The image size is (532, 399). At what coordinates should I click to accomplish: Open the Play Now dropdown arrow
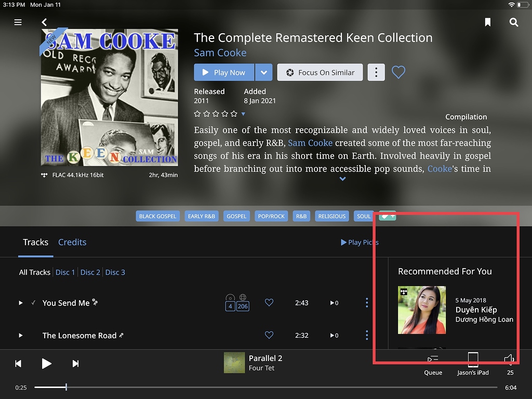[x=264, y=72]
